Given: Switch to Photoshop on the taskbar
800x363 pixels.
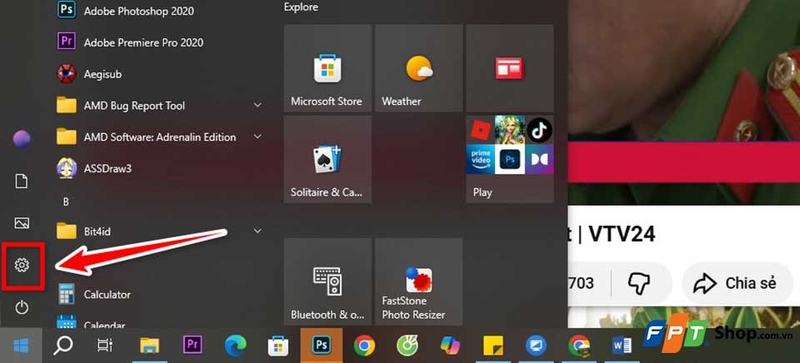Looking at the screenshot, I should (x=321, y=346).
